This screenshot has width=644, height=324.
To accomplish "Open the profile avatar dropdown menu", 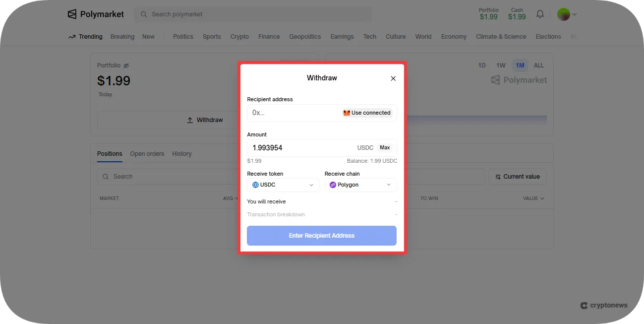I will click(567, 14).
